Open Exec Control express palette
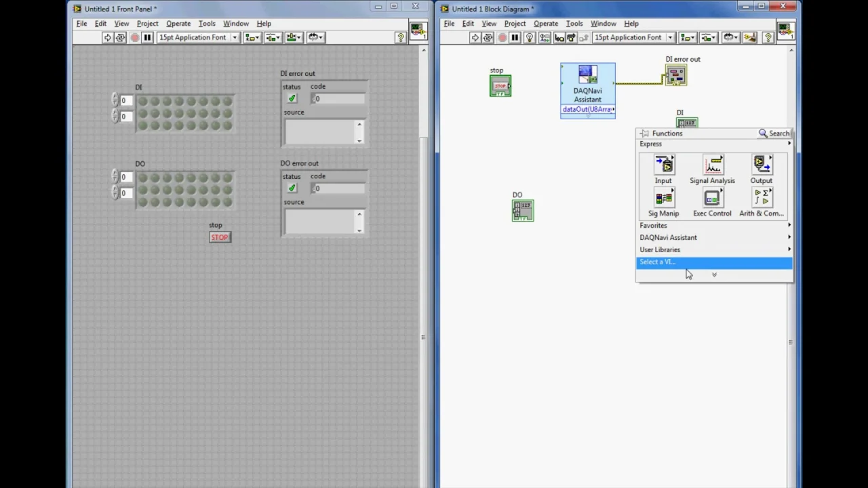This screenshot has height=488, width=868. (x=712, y=203)
